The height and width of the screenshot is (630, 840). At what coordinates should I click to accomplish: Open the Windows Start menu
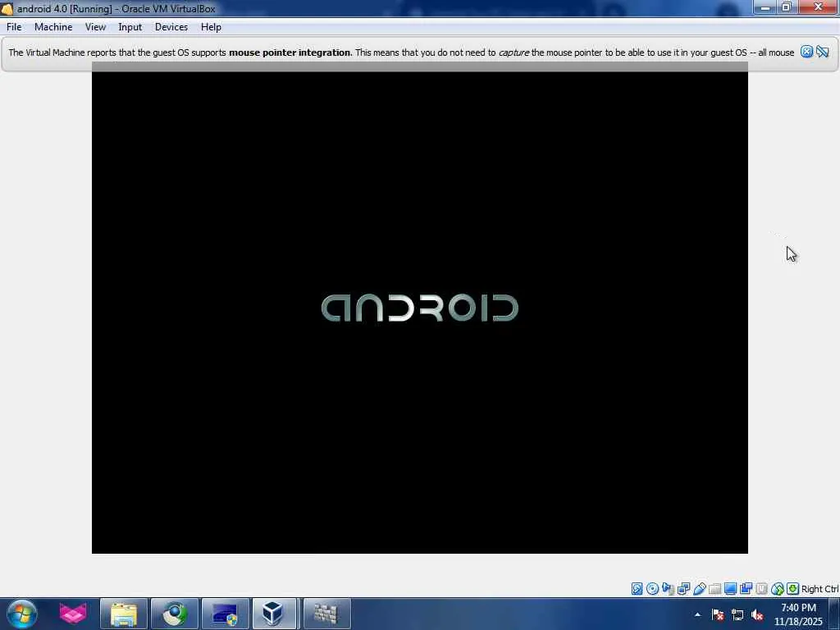click(22, 614)
